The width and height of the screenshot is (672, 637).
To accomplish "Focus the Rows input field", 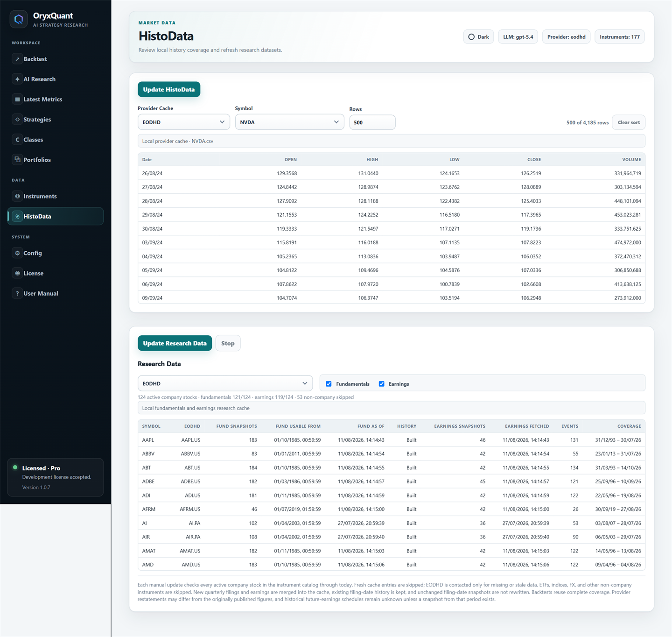I will 372,122.
